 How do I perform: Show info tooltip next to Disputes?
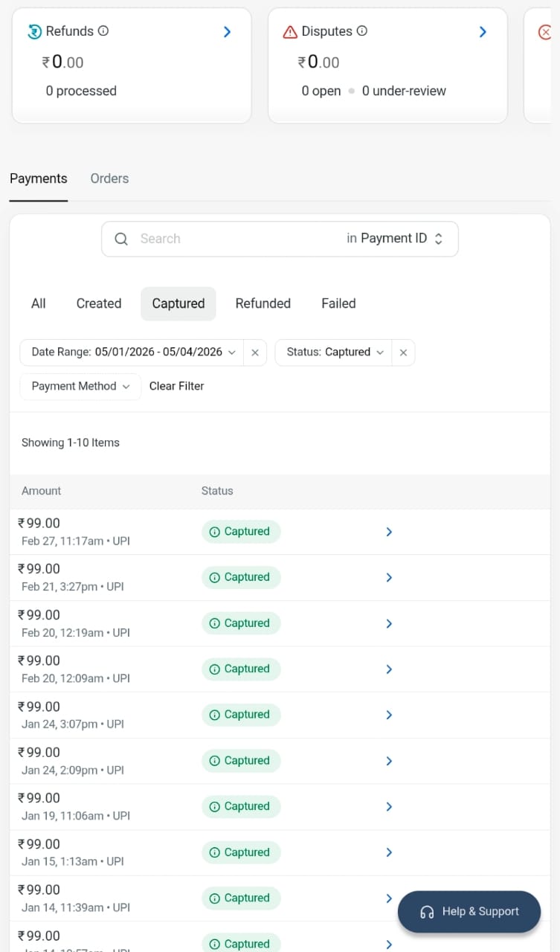[362, 31]
